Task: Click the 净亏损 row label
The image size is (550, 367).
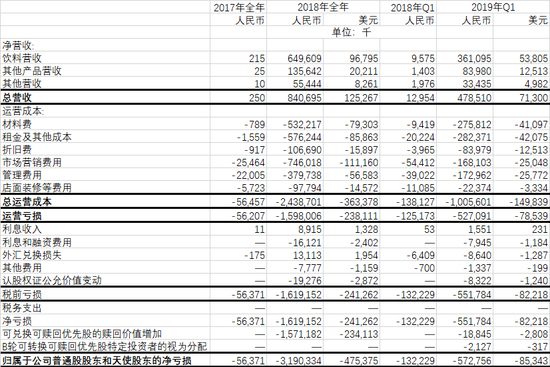Action: pyautogui.click(x=17, y=321)
